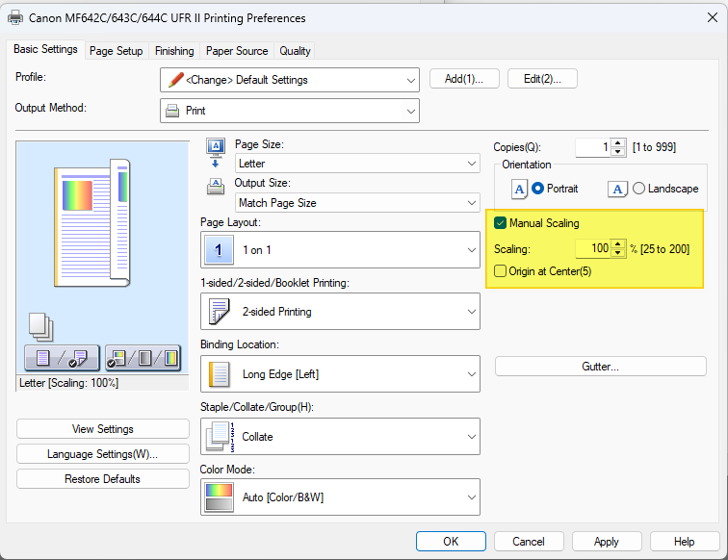Switch to the Finishing tab
Image resolution: width=728 pixels, height=560 pixels.
(x=174, y=51)
